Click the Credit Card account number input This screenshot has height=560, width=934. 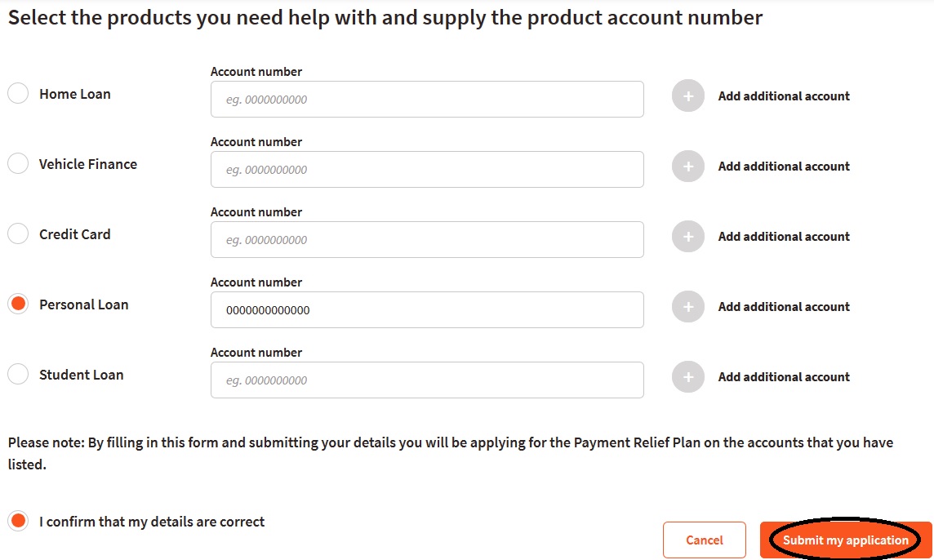[427, 240]
